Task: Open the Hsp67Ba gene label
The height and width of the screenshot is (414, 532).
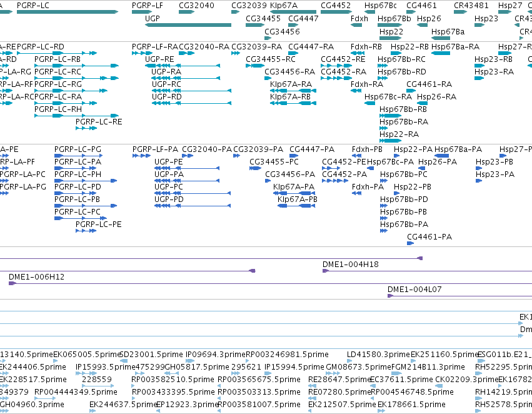Action: (448, 31)
